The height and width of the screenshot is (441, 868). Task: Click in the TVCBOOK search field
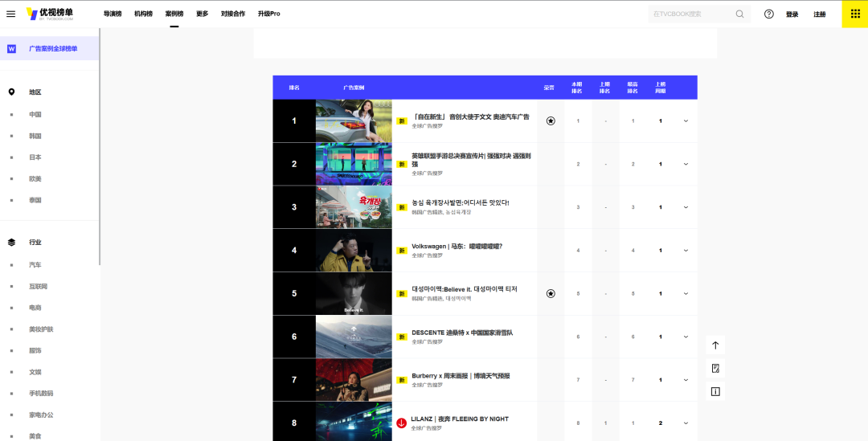pos(690,14)
